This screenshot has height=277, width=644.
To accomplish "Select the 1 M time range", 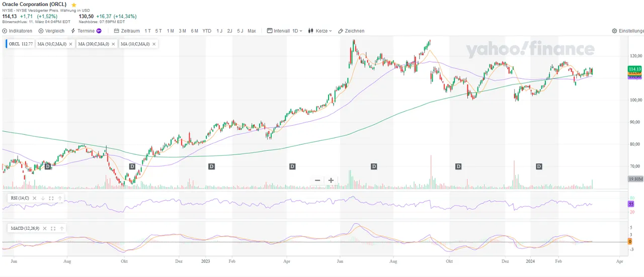I will [x=171, y=31].
